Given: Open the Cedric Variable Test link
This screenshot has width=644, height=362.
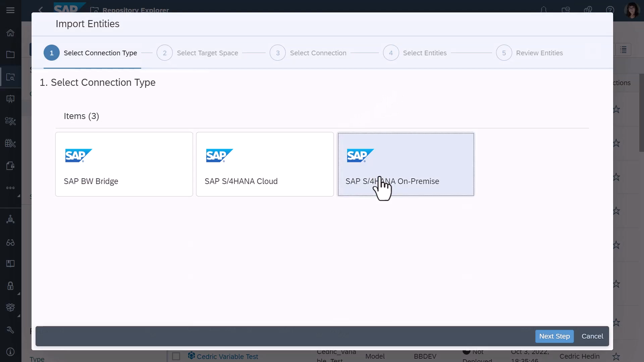Looking at the screenshot, I should [227, 357].
